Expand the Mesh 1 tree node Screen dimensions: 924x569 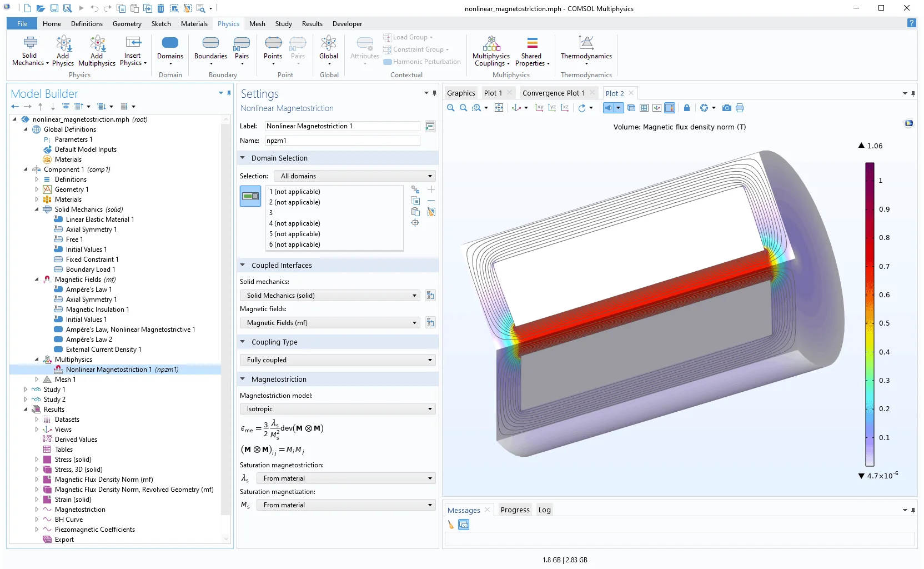coord(37,380)
